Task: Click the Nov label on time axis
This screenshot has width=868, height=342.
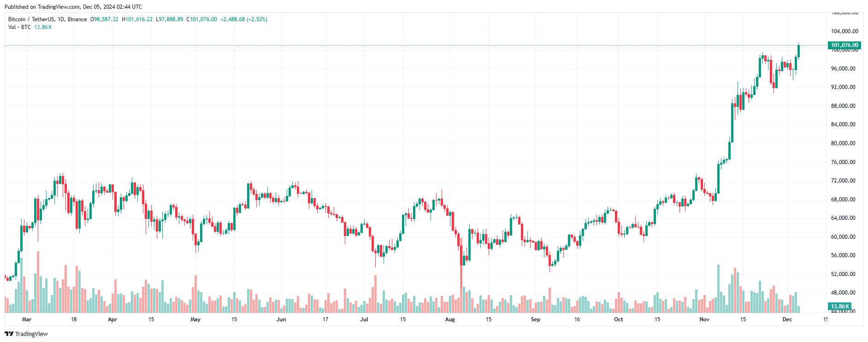Action: [x=704, y=319]
